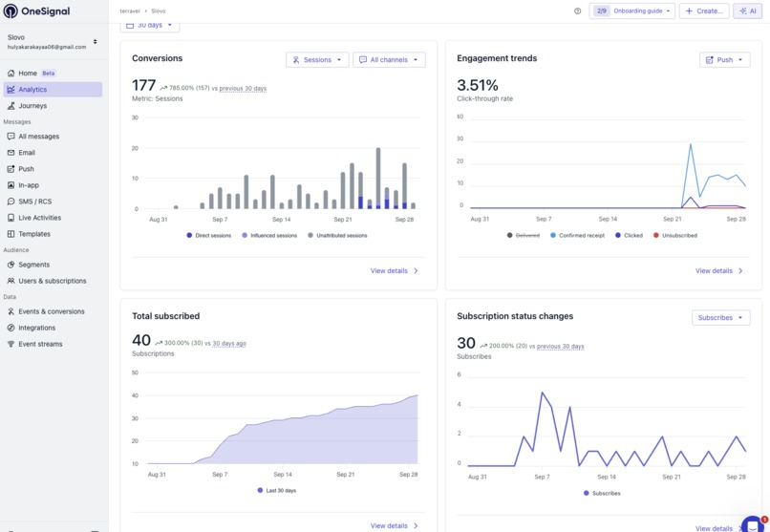Click the Email envelope icon in sidebar
This screenshot has width=770, height=532.
pos(11,153)
